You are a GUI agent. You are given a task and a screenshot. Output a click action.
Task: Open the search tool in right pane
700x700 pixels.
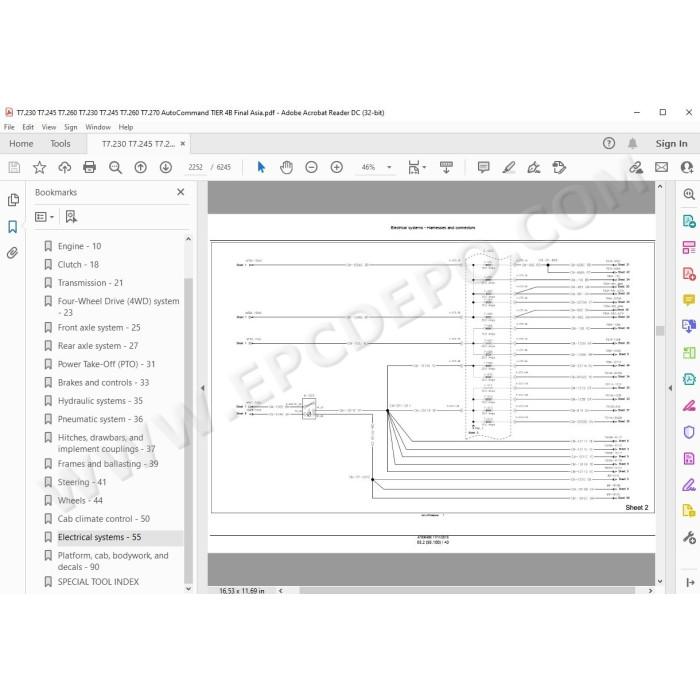(688, 194)
